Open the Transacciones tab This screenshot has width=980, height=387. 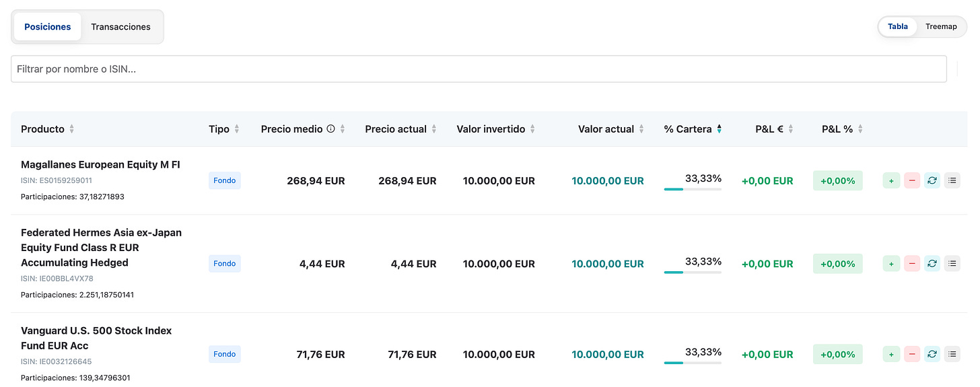121,27
